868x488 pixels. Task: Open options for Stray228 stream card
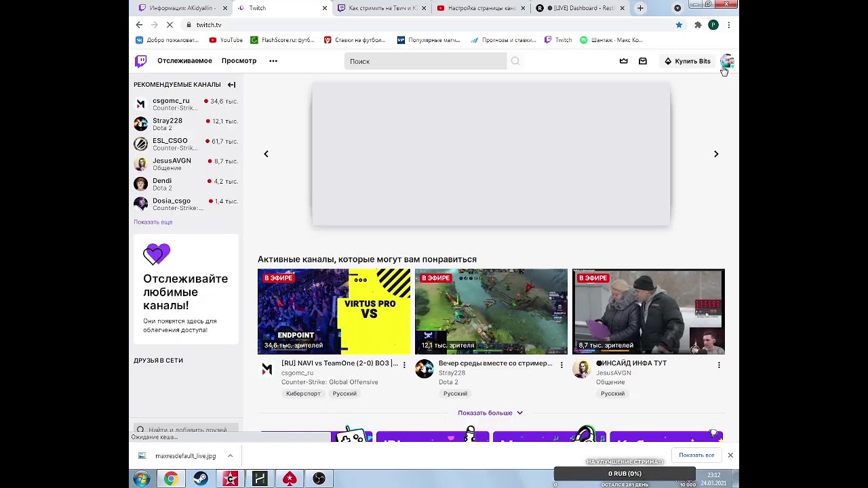[x=561, y=365]
